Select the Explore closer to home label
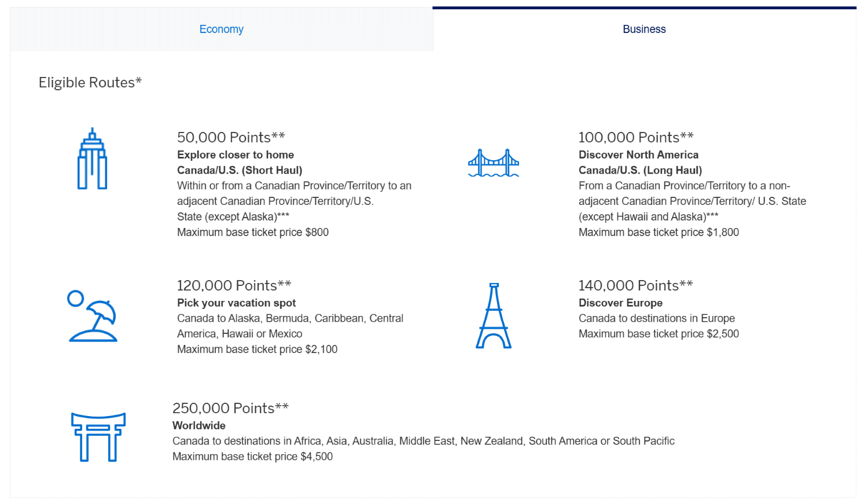The image size is (868, 504). coord(235,154)
